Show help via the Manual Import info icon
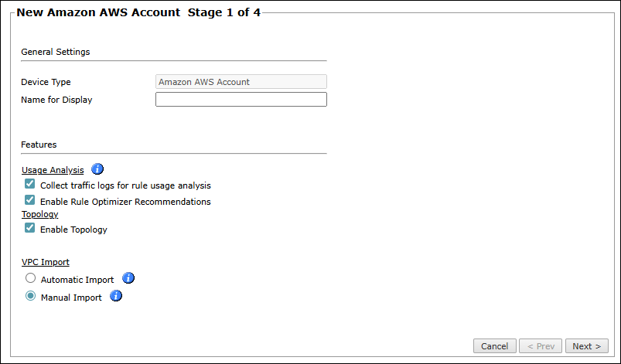The height and width of the screenshot is (364, 621). (x=116, y=296)
